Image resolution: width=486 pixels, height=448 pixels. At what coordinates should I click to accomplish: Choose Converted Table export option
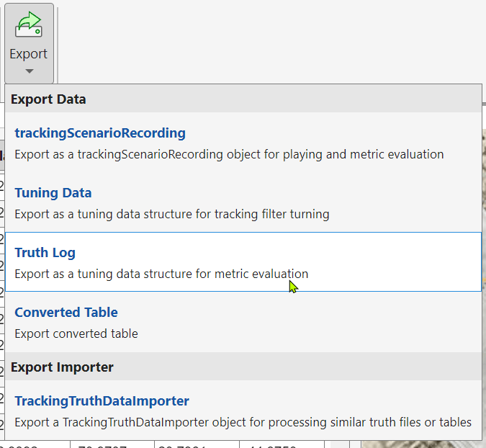pos(66,313)
